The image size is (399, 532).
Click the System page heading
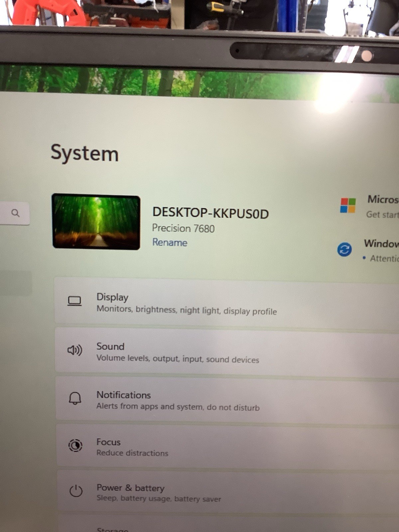(x=84, y=153)
